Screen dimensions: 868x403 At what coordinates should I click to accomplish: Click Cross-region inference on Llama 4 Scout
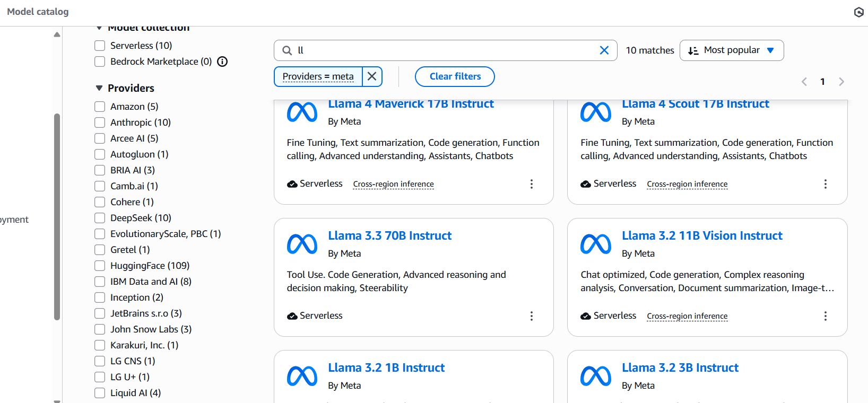pos(687,184)
